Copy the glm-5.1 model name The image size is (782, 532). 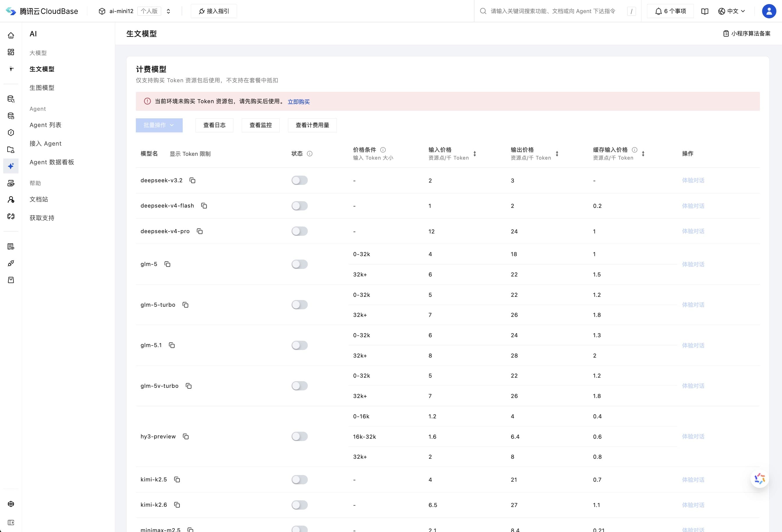point(172,345)
